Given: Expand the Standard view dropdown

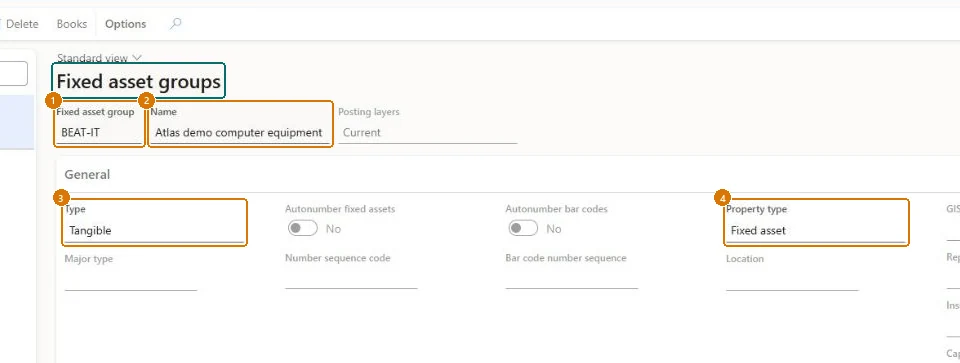Looking at the screenshot, I should tap(99, 58).
